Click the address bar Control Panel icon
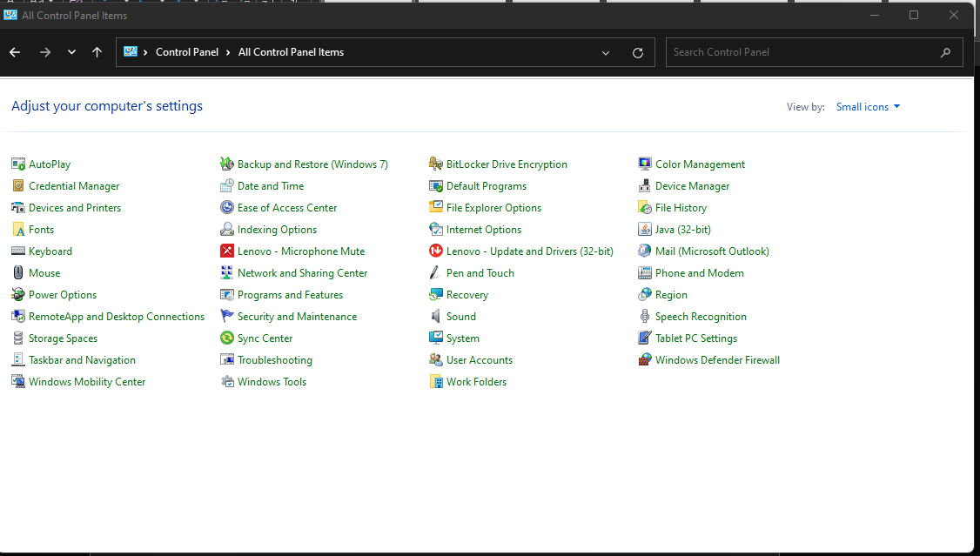This screenshot has width=980, height=556. (x=130, y=52)
